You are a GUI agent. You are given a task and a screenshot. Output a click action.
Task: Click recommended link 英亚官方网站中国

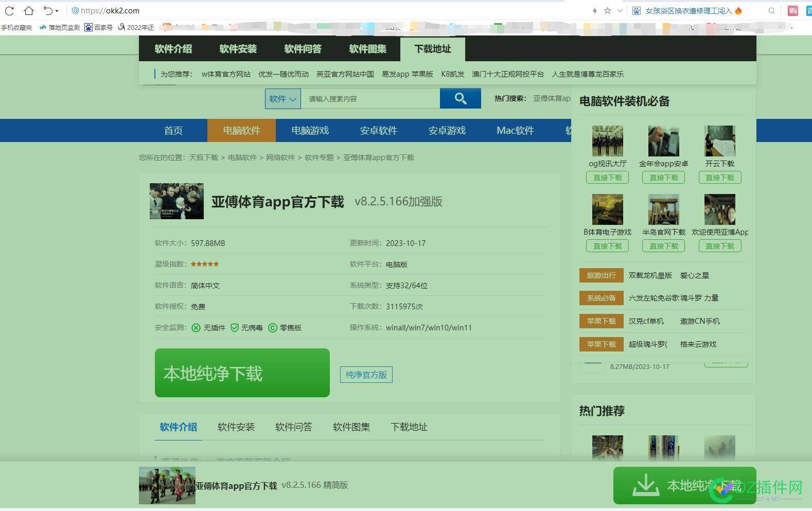345,74
